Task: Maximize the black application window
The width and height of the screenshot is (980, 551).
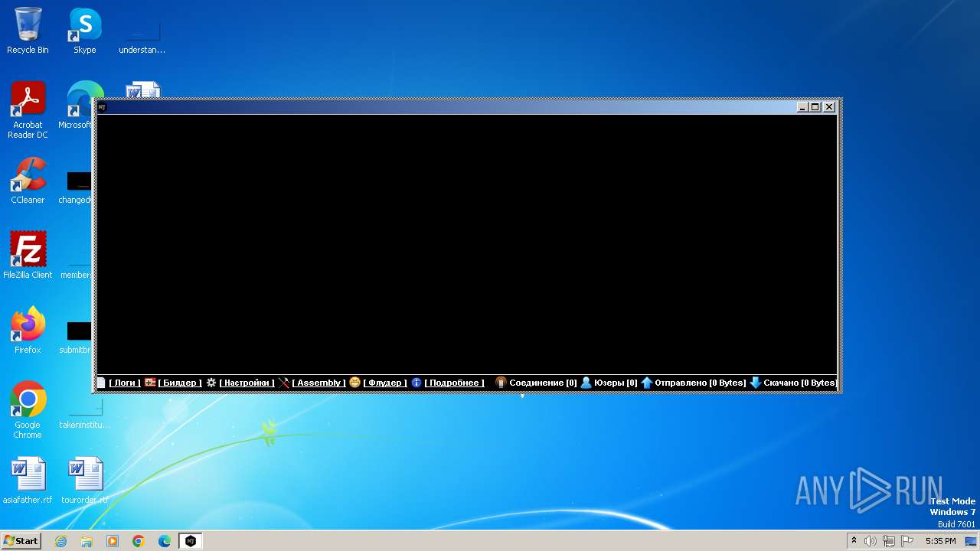Action: 815,107
